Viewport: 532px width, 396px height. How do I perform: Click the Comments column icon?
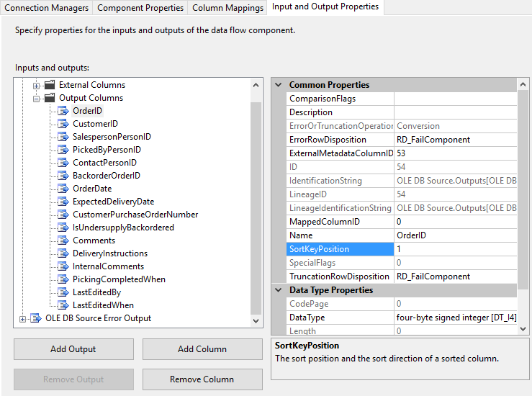[x=63, y=240]
